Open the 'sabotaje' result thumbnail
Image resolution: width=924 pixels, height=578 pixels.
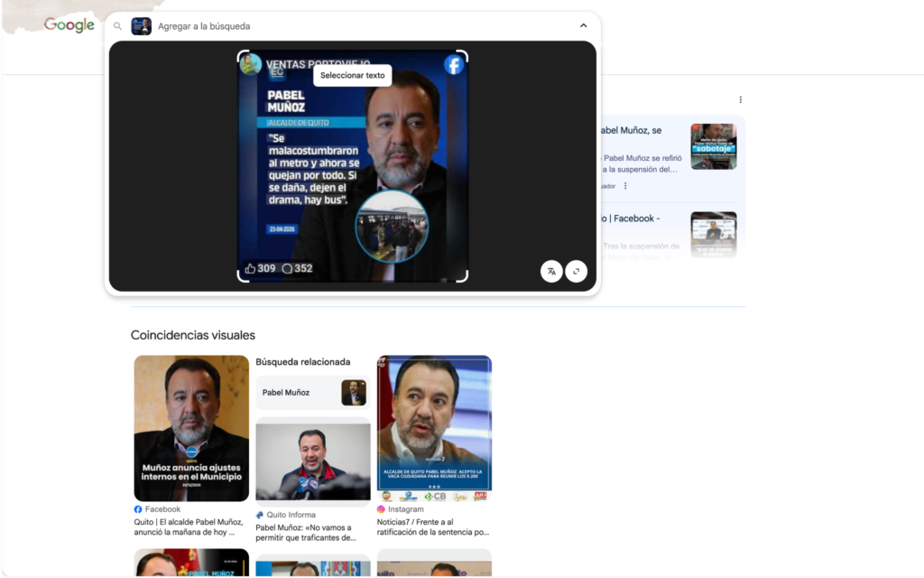(x=713, y=146)
